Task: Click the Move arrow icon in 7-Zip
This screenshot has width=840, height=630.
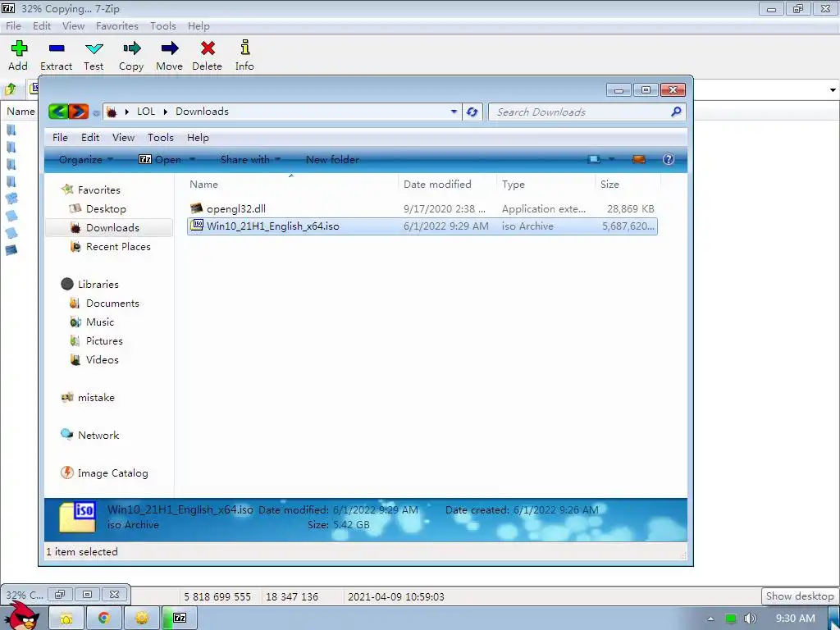Action: 170,48
